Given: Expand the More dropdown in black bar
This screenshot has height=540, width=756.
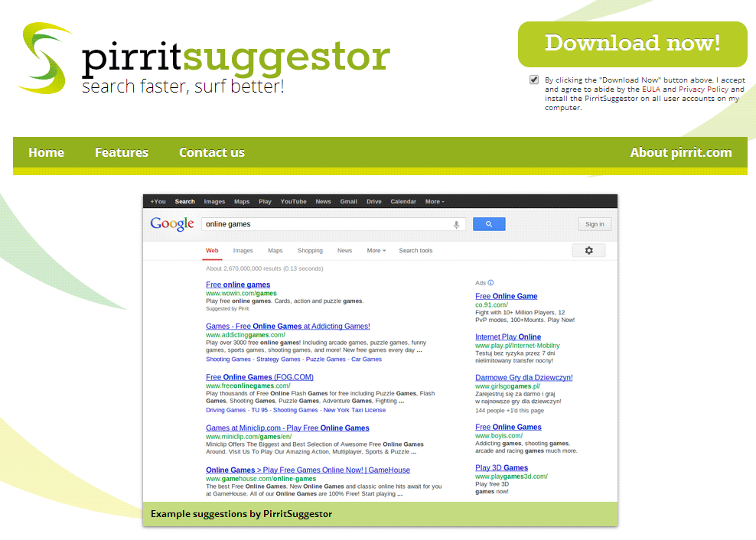Looking at the screenshot, I should tap(435, 201).
